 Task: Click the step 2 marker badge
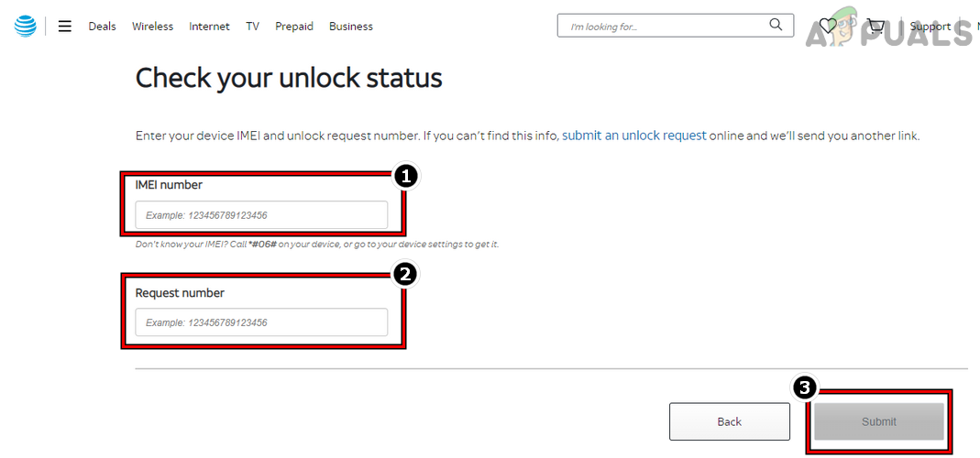[x=405, y=275]
